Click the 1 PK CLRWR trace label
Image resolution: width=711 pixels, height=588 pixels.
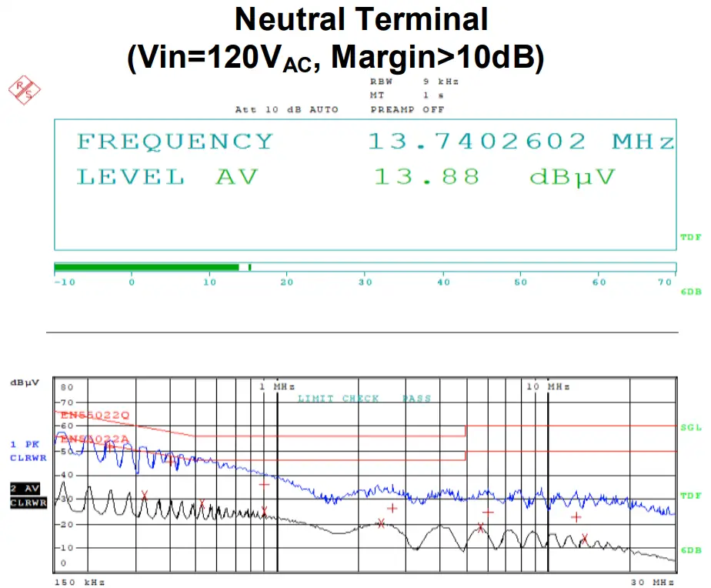point(28,451)
